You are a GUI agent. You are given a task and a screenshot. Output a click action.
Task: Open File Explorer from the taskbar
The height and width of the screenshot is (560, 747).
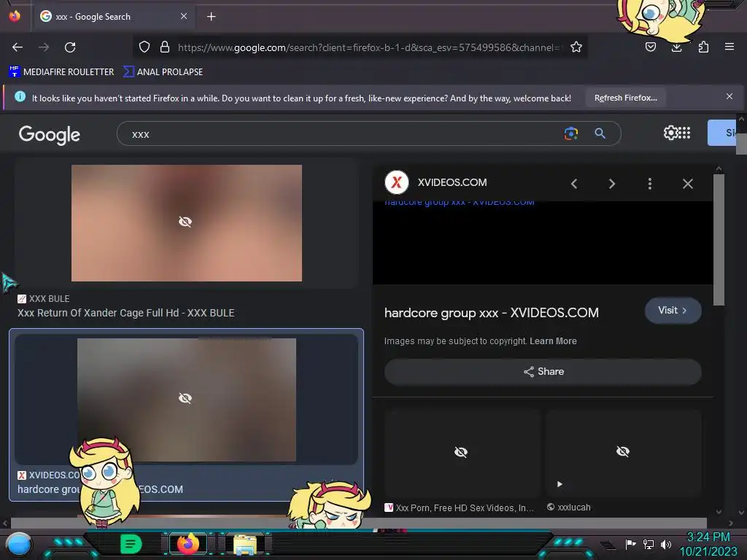pyautogui.click(x=245, y=544)
